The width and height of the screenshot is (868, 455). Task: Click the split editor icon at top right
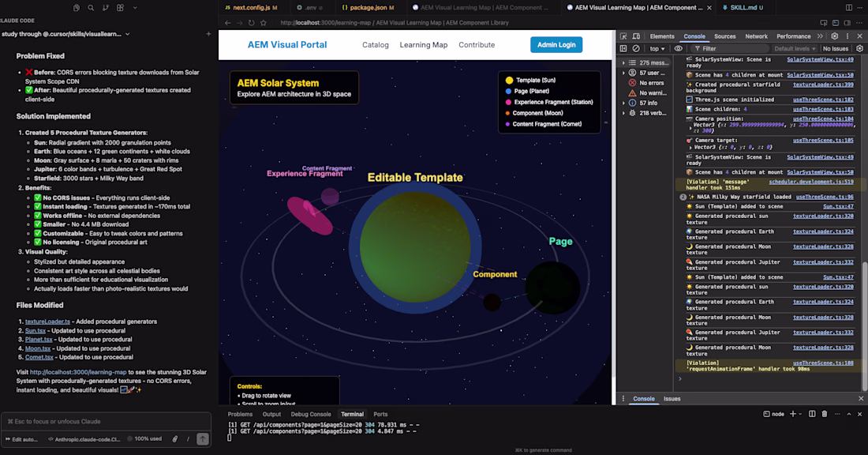(x=848, y=8)
